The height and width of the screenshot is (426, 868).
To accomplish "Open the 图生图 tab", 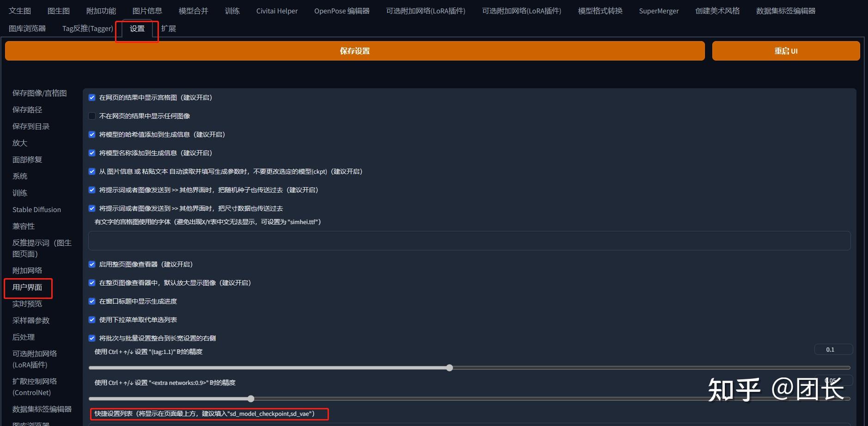I will (x=58, y=10).
